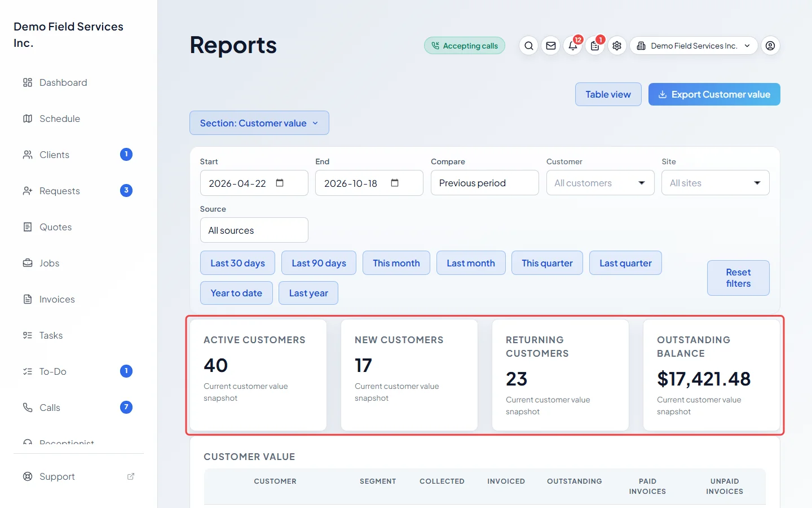Click the Invoices file icon
812x508 pixels.
pyautogui.click(x=28, y=299)
